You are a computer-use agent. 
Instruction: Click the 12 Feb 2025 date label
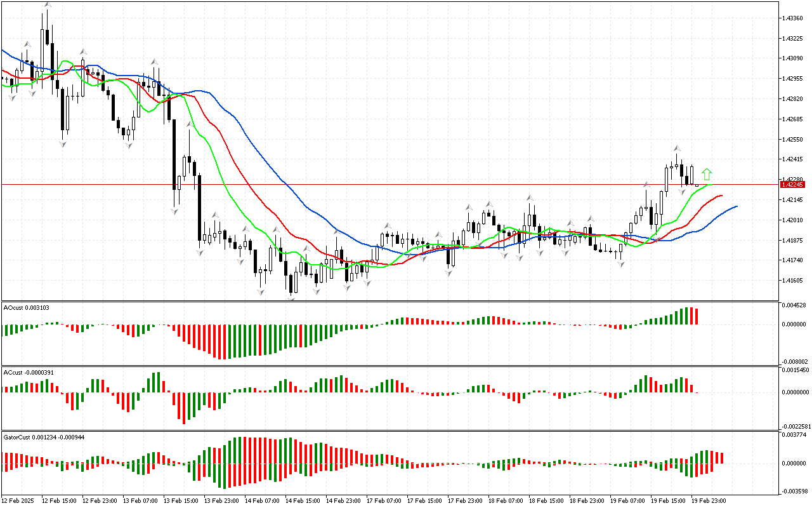tap(17, 501)
